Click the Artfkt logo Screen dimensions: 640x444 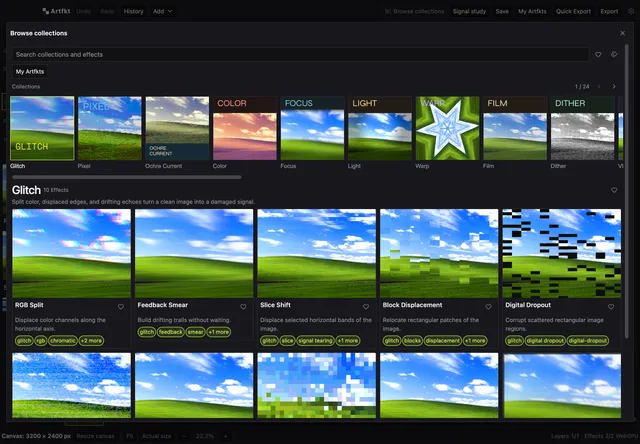[56, 11]
